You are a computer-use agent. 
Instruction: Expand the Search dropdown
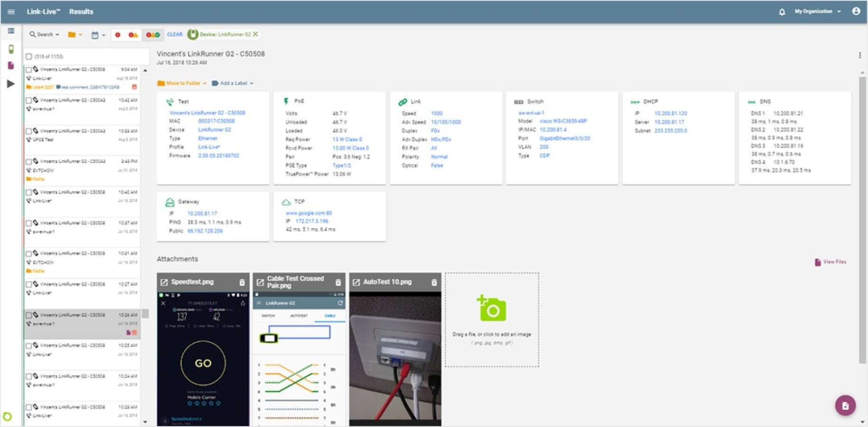(x=44, y=35)
